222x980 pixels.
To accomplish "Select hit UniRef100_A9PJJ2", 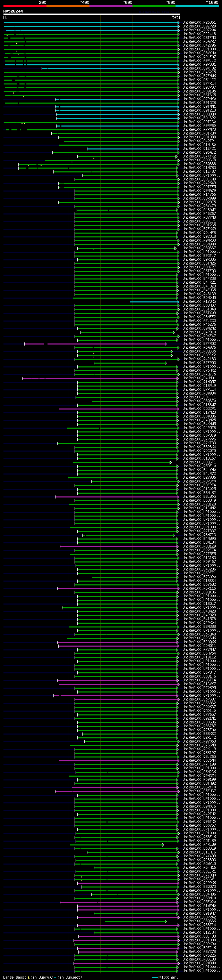I will coord(199,60).
